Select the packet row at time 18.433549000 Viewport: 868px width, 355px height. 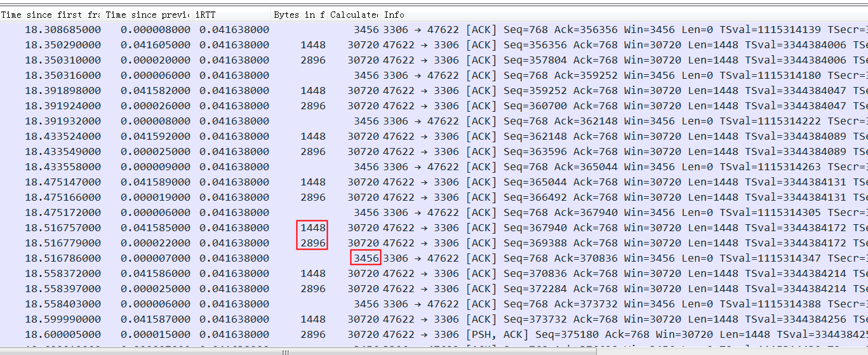434,152
